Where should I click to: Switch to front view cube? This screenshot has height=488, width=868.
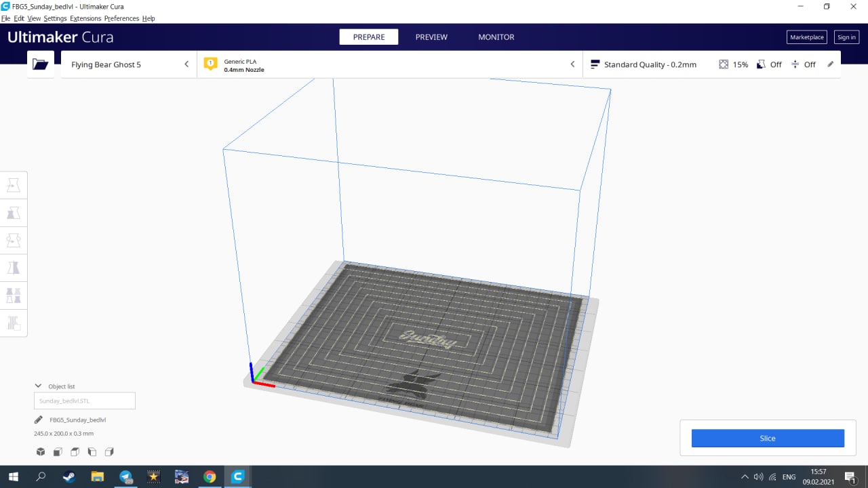(x=58, y=451)
